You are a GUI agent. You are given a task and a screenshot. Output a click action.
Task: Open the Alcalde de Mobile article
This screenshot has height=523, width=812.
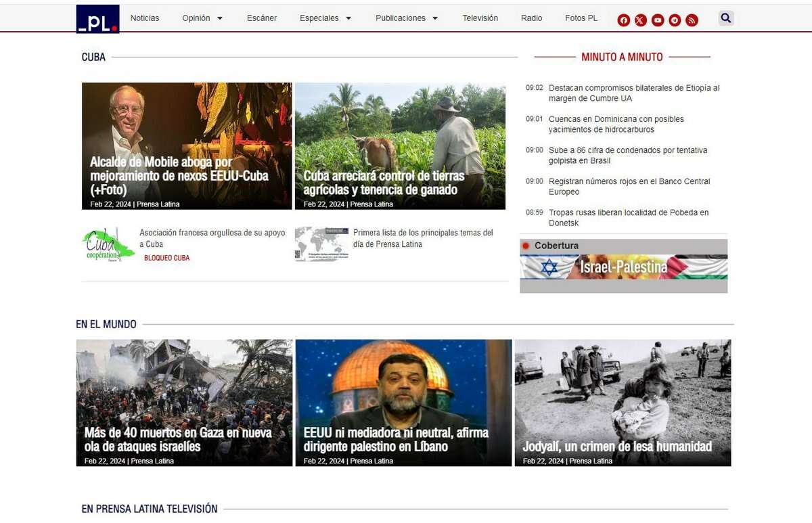pos(179,175)
